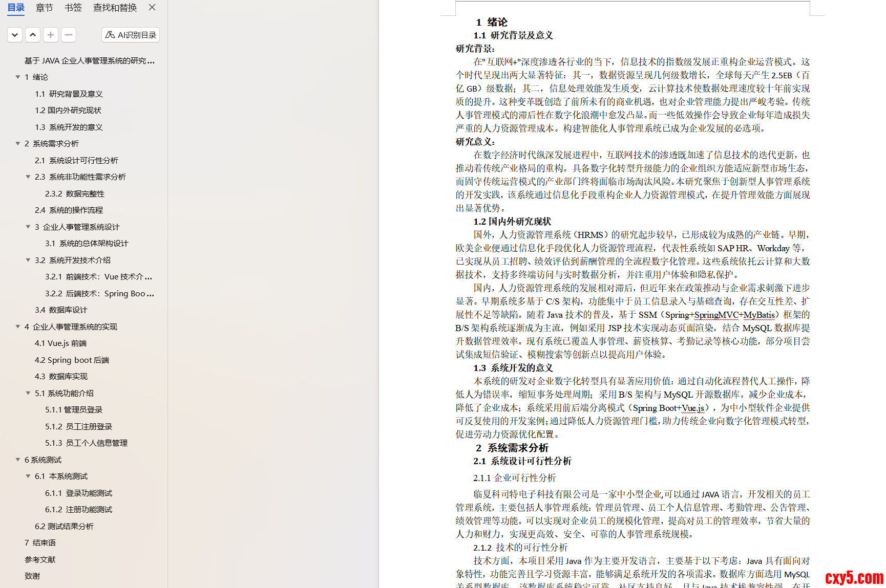Collapse the 2.3 系统非功能性需求分析 node
Screen dimensions: 886x588
[28, 177]
